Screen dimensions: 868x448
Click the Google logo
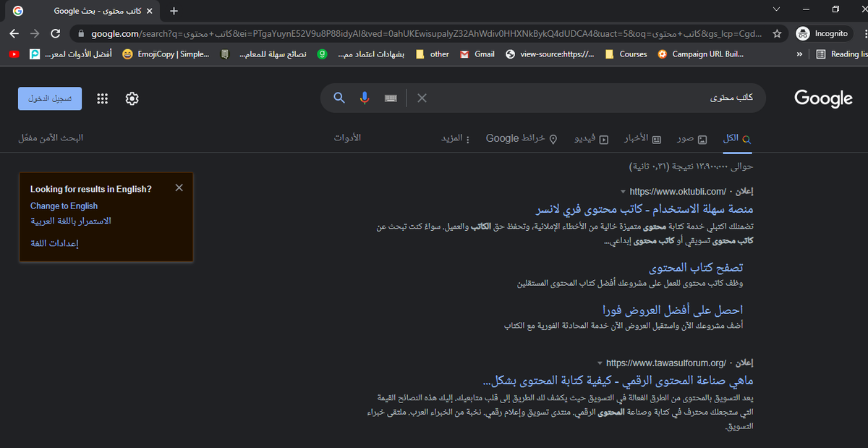coord(823,98)
